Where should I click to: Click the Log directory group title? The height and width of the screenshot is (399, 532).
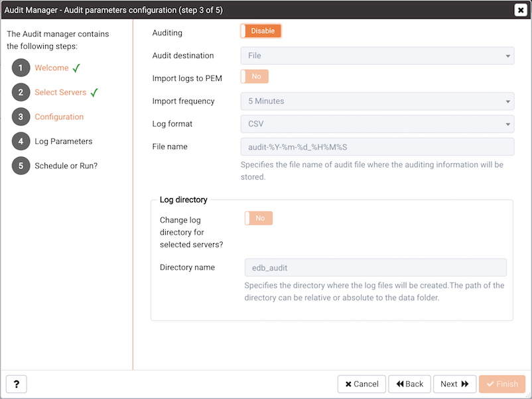pos(184,199)
